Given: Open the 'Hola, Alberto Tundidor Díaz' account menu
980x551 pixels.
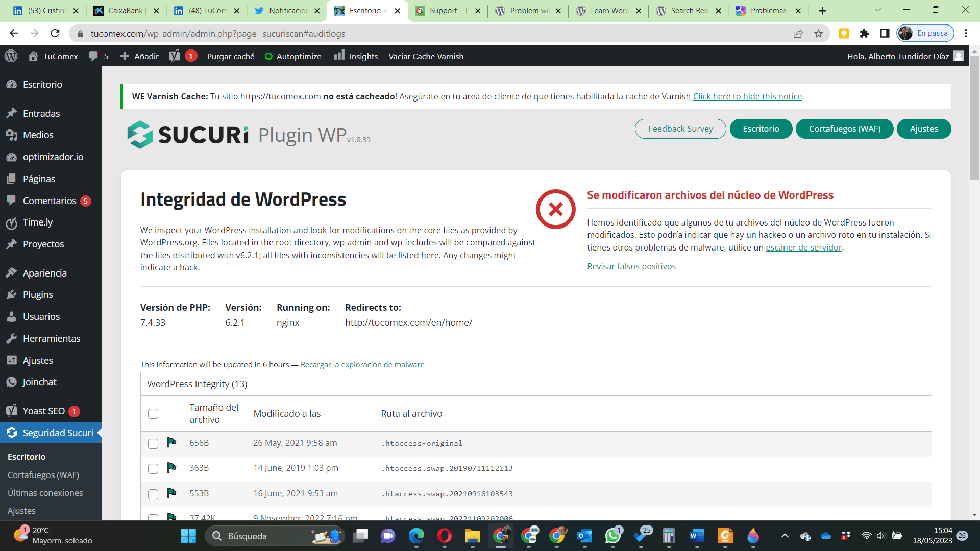Looking at the screenshot, I should (905, 56).
